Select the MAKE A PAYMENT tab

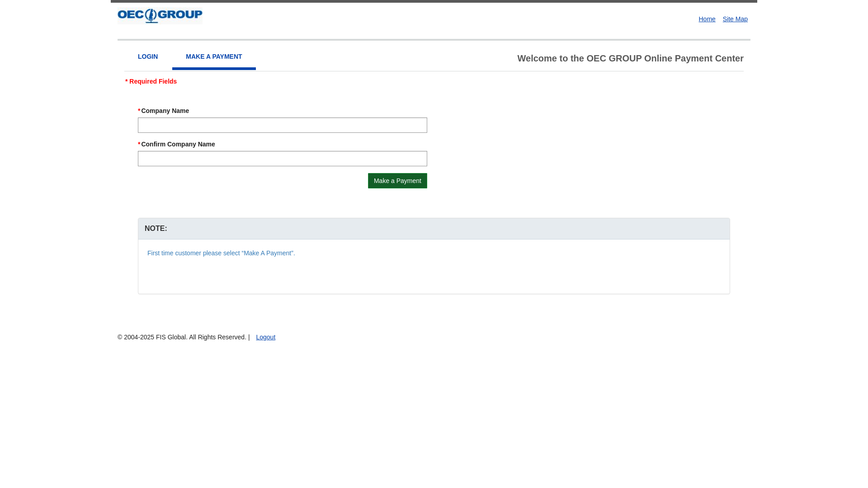point(214,56)
